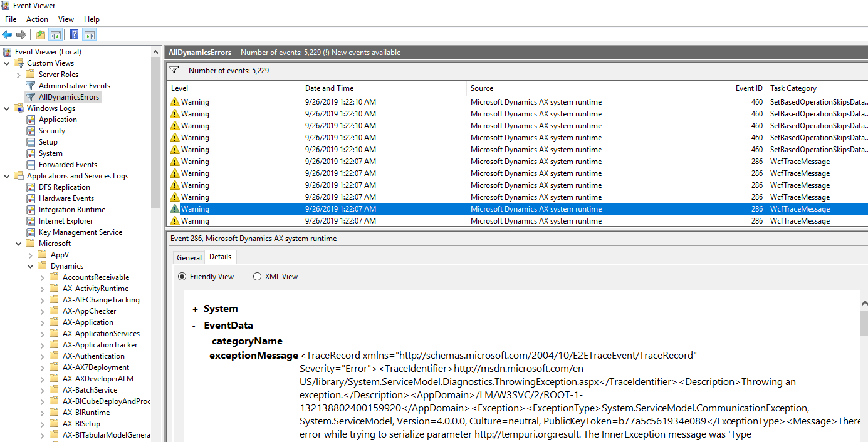Click the Integration Runtime log icon

(x=30, y=210)
